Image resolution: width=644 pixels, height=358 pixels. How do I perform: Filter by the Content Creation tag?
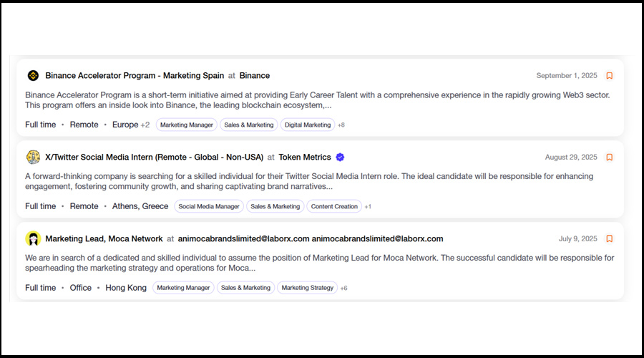pyautogui.click(x=334, y=206)
